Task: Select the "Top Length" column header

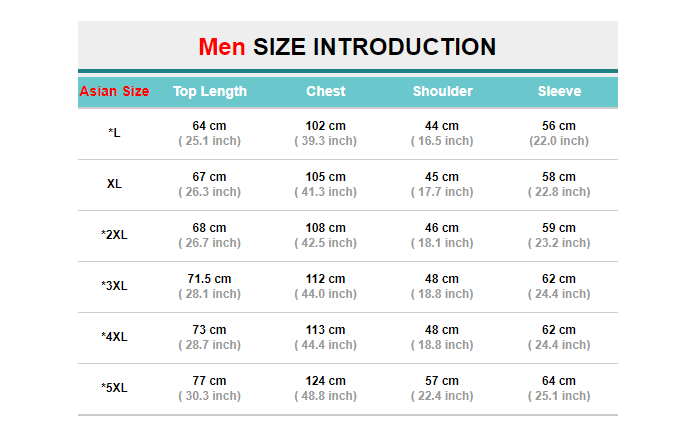Action: click(210, 92)
